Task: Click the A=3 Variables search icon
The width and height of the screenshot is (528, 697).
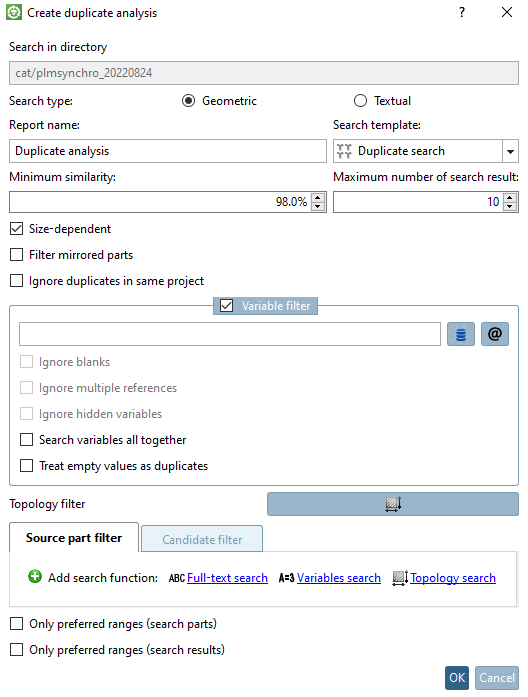Action: tap(286, 578)
